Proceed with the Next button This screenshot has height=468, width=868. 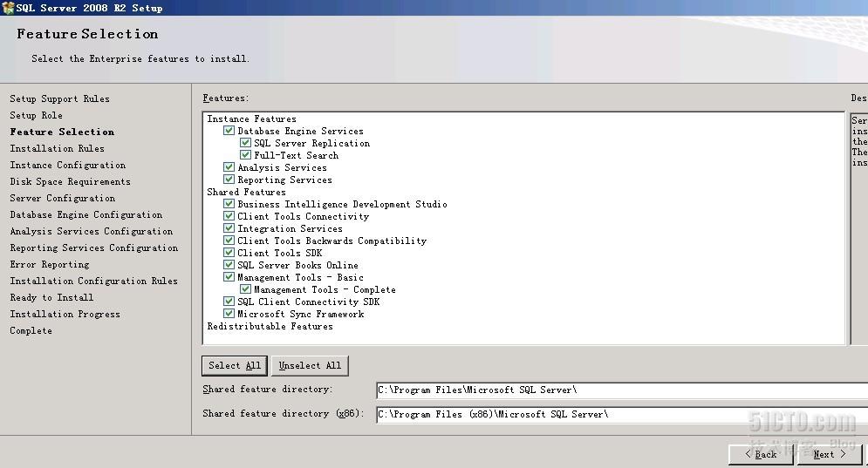click(x=830, y=454)
